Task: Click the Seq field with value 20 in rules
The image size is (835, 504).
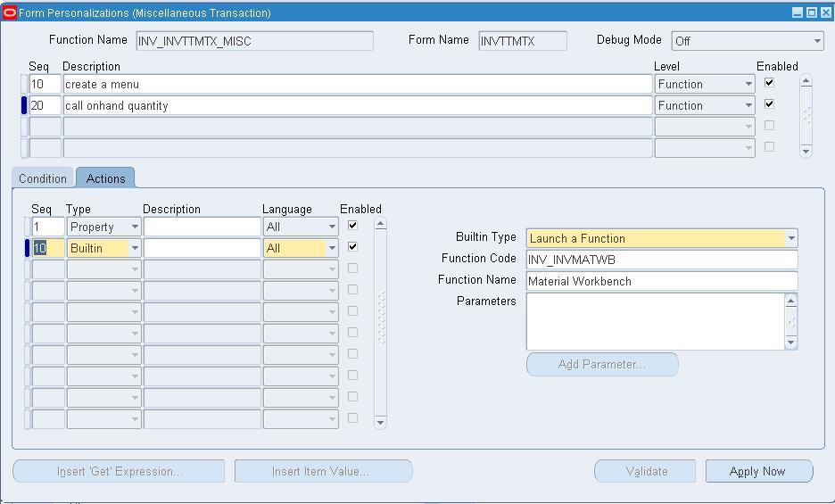Action: [45, 105]
